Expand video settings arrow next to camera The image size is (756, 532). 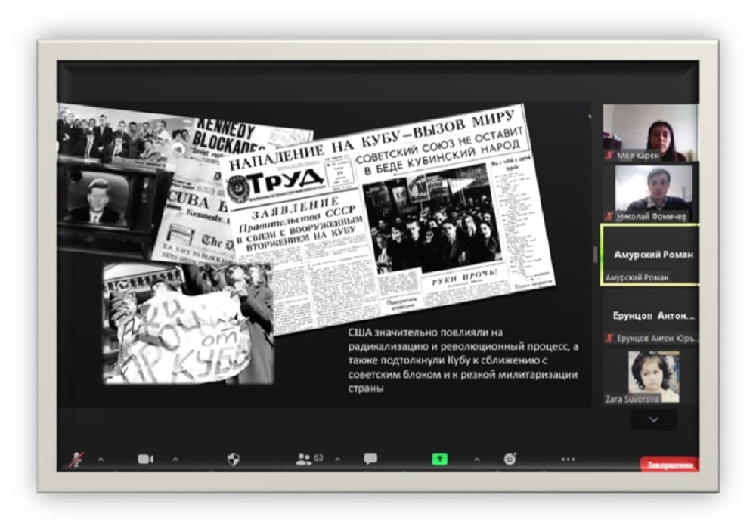[x=175, y=459]
